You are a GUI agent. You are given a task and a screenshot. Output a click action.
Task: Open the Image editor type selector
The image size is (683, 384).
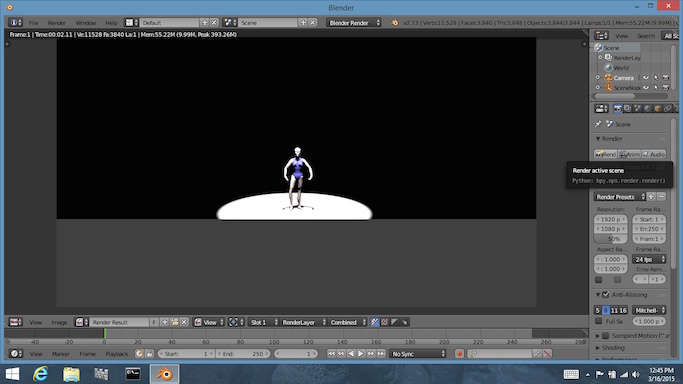tap(15, 322)
